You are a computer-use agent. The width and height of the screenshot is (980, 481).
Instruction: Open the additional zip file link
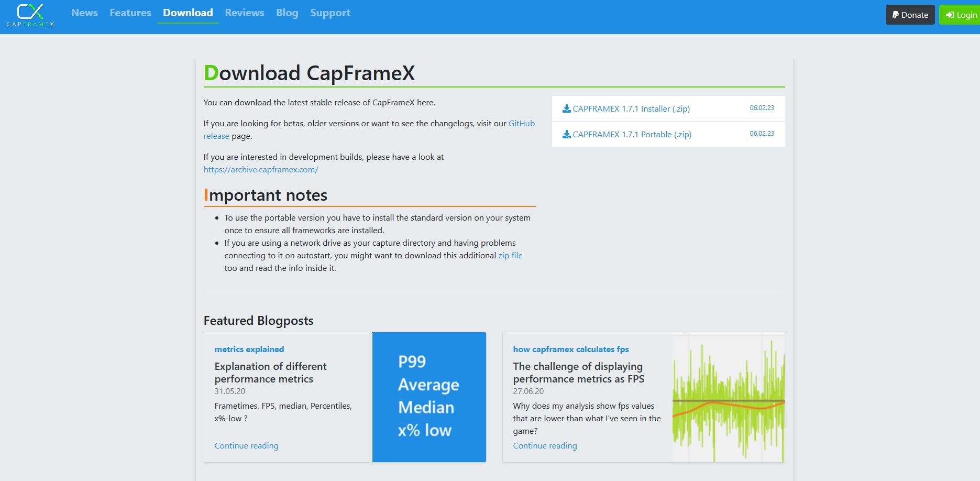(x=510, y=255)
